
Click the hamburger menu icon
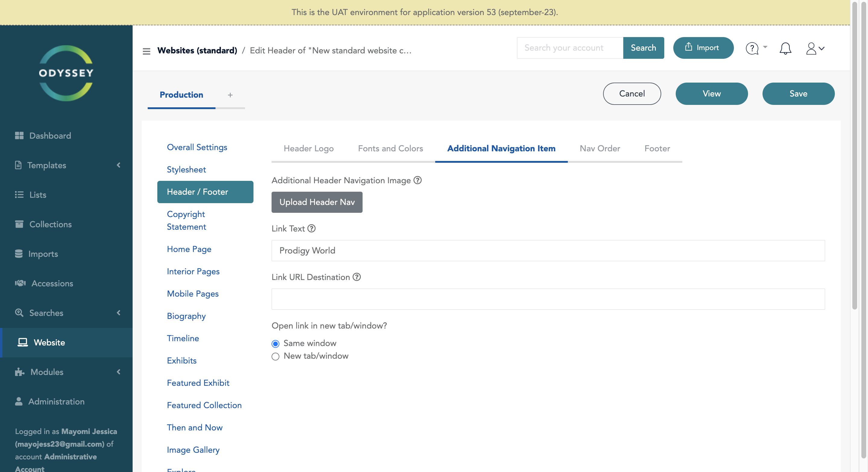[x=146, y=51]
